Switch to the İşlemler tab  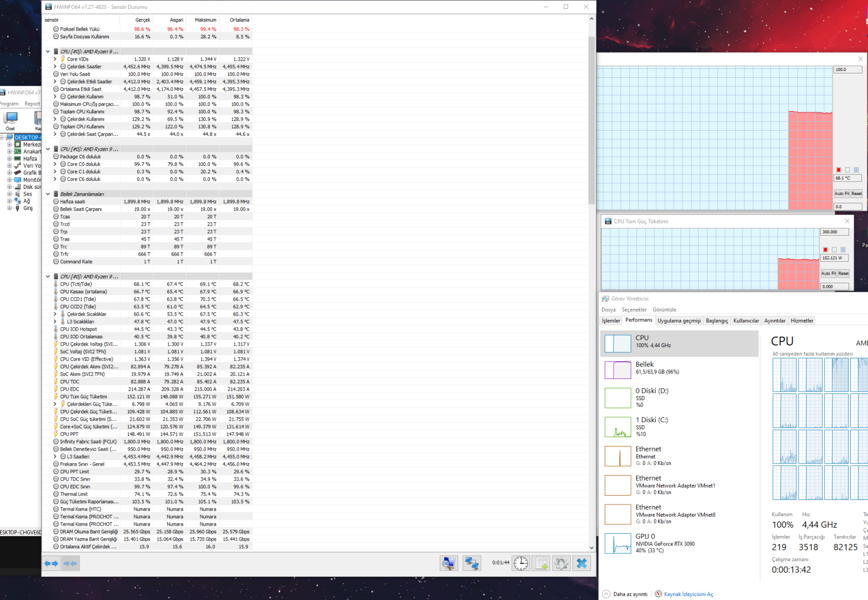coord(611,321)
